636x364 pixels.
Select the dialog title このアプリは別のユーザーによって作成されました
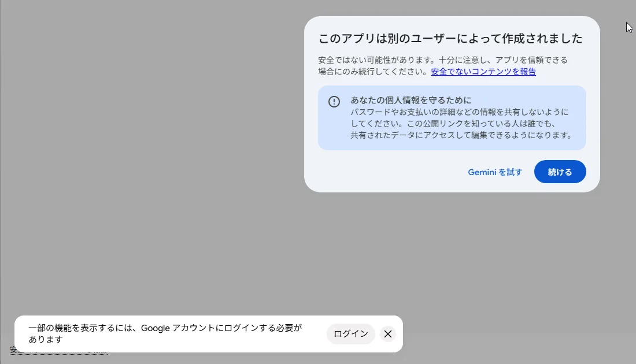coord(450,39)
